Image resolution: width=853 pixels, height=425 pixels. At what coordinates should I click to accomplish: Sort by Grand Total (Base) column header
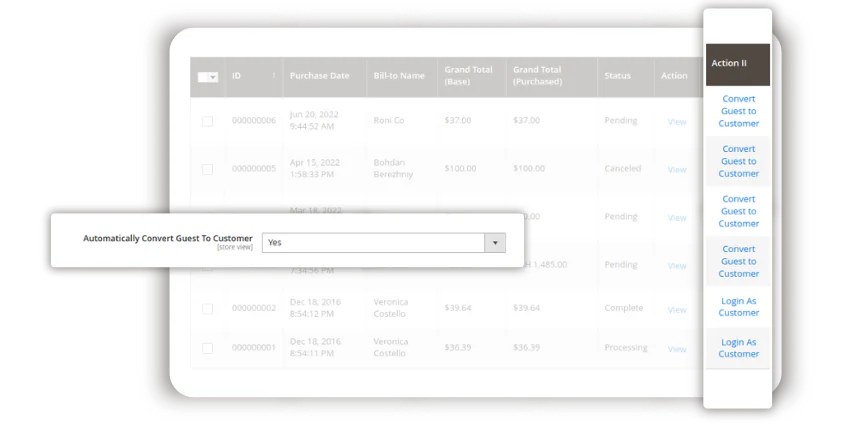click(x=468, y=76)
